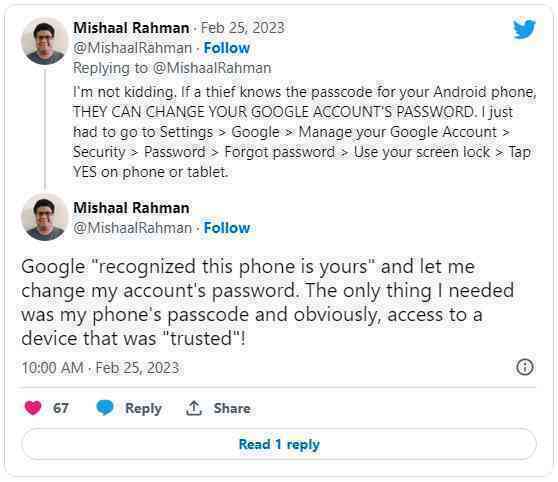Viewport: 558px width, 482px height.
Task: Click the Reply label
Action: coord(143,408)
